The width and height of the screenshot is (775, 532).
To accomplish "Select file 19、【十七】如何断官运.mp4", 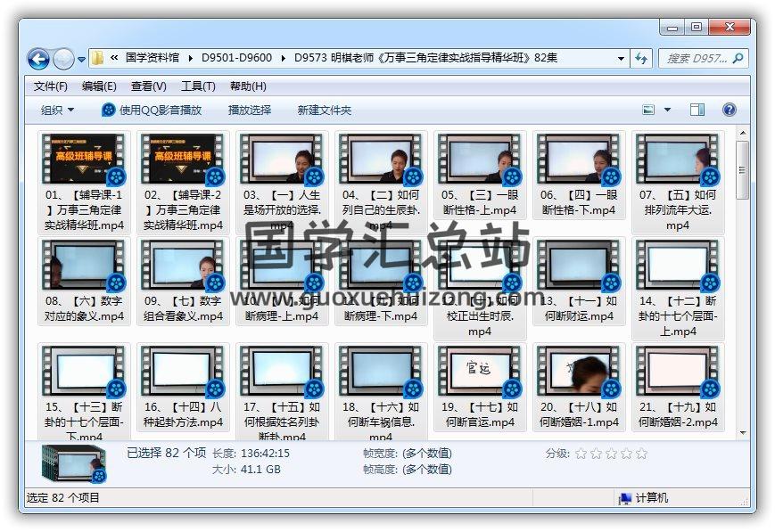I will tap(480, 388).
